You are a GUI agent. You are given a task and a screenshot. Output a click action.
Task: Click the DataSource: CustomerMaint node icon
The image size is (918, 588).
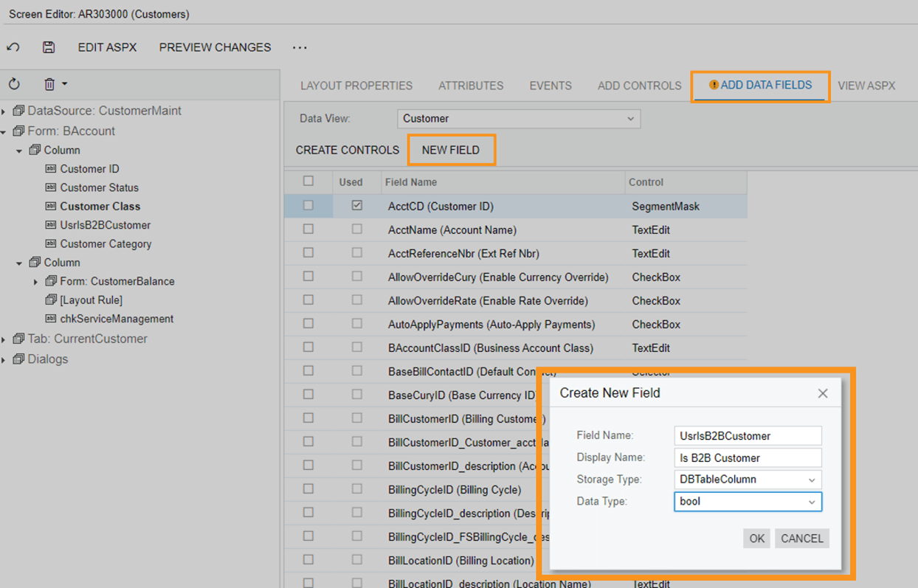(19, 111)
